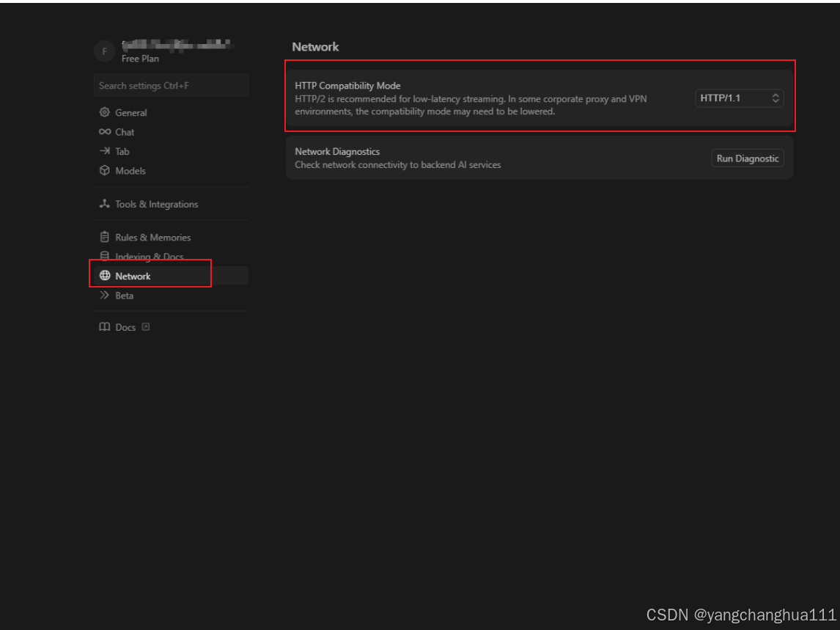The height and width of the screenshot is (630, 840).
Task: Click the Beta double-chevron icon
Action: pyautogui.click(x=103, y=295)
